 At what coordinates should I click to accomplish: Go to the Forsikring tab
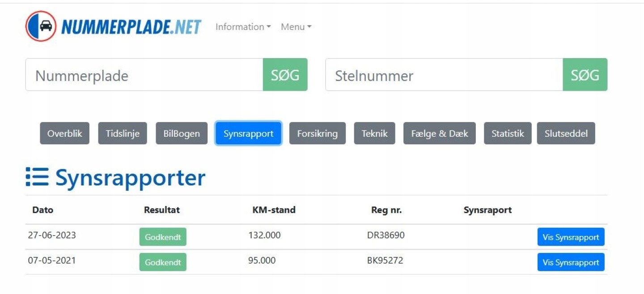pos(317,133)
